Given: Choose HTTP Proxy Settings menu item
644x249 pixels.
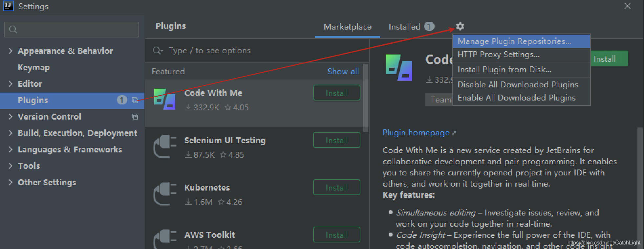Looking at the screenshot, I should pos(521,55).
